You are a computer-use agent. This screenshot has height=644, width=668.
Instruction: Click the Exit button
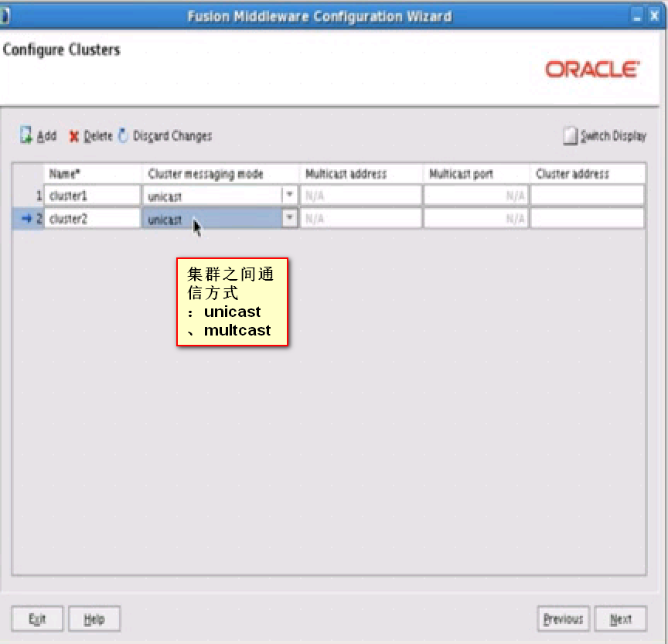click(37, 618)
